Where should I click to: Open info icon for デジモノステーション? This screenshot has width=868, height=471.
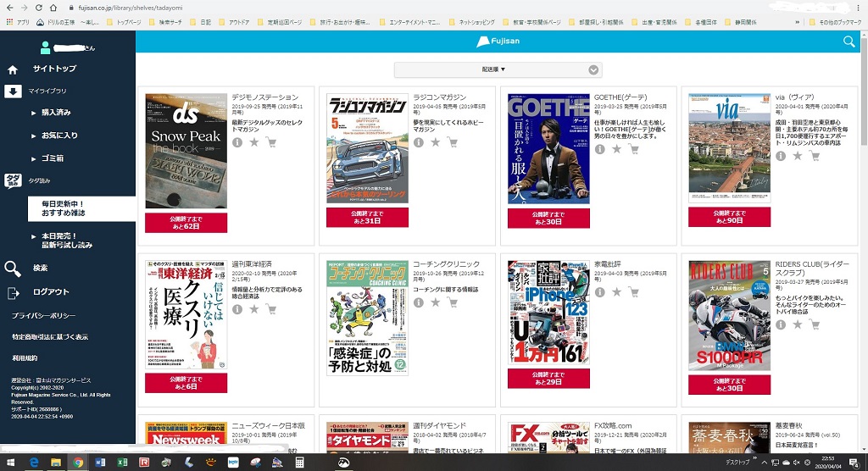(x=237, y=143)
